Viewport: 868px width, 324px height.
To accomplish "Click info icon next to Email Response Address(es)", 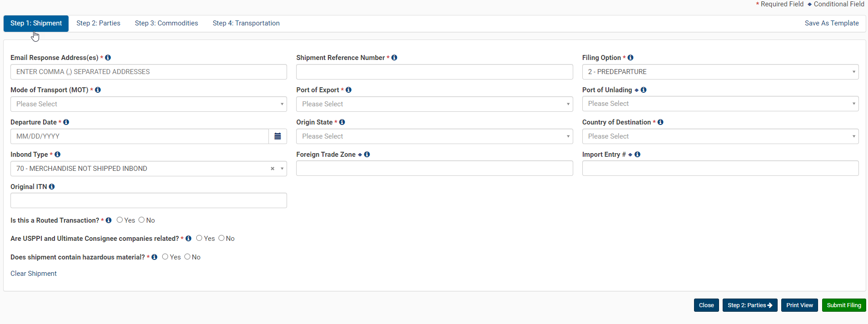I will [108, 58].
